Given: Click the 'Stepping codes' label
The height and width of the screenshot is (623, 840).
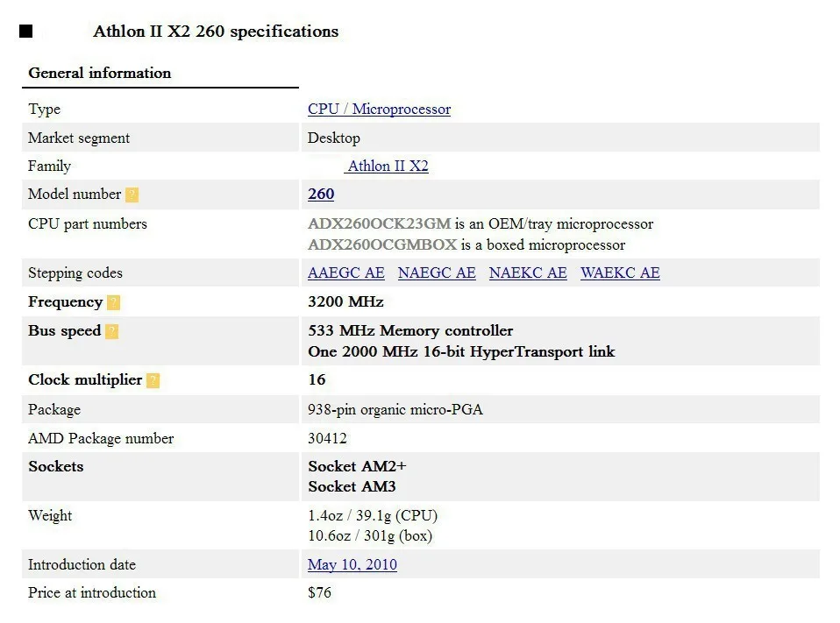Looking at the screenshot, I should click(75, 273).
